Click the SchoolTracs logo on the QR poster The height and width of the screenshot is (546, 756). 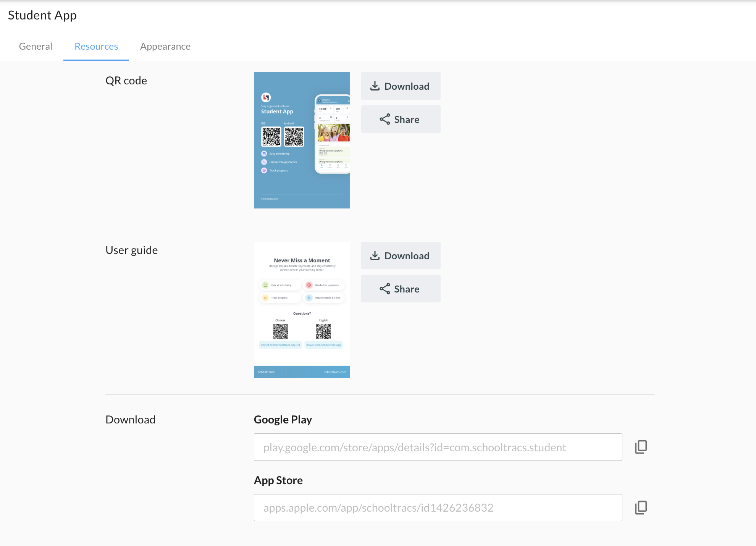point(266,97)
